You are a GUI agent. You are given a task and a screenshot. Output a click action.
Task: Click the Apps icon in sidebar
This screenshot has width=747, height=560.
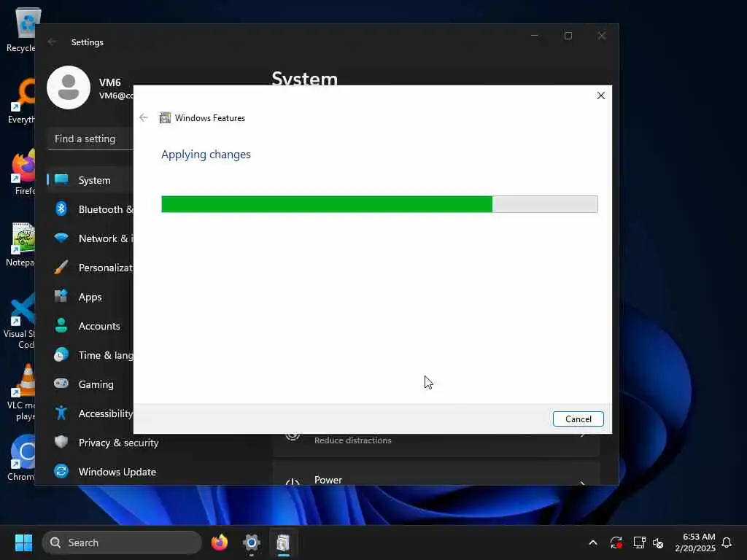click(x=61, y=296)
